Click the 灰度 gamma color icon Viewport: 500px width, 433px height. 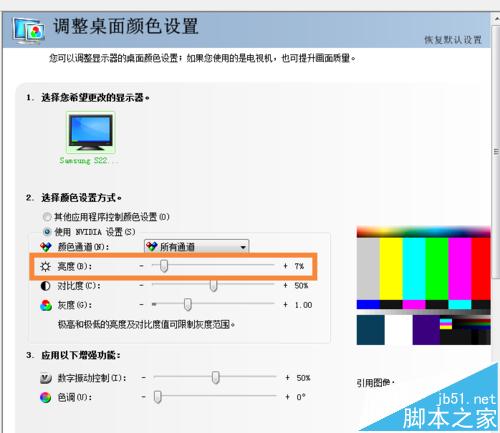46,305
